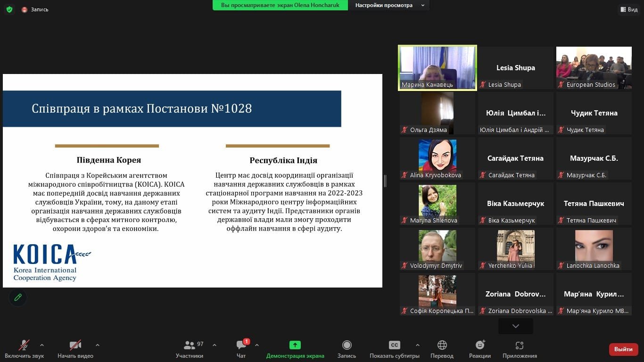Expand arrow next to Чат
This screenshot has height=362, width=644.
tap(257, 345)
